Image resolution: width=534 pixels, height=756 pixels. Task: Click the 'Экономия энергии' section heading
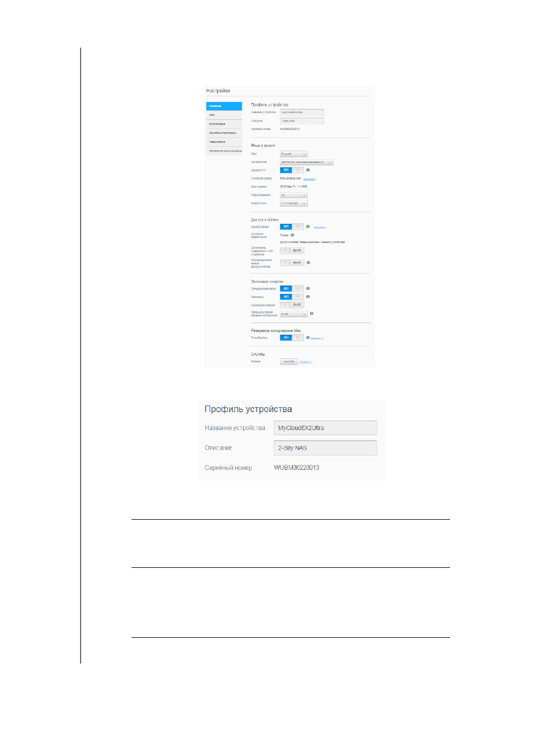(267, 282)
